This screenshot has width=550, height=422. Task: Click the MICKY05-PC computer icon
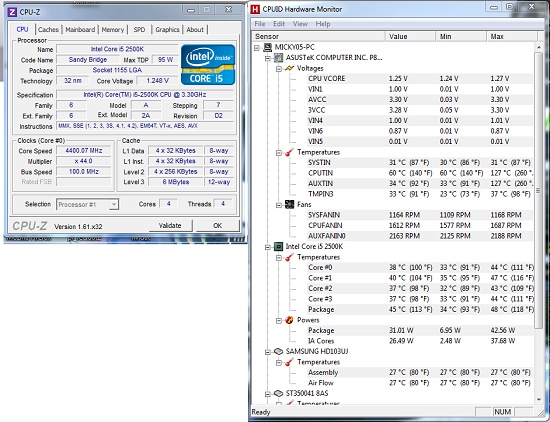coord(268,47)
